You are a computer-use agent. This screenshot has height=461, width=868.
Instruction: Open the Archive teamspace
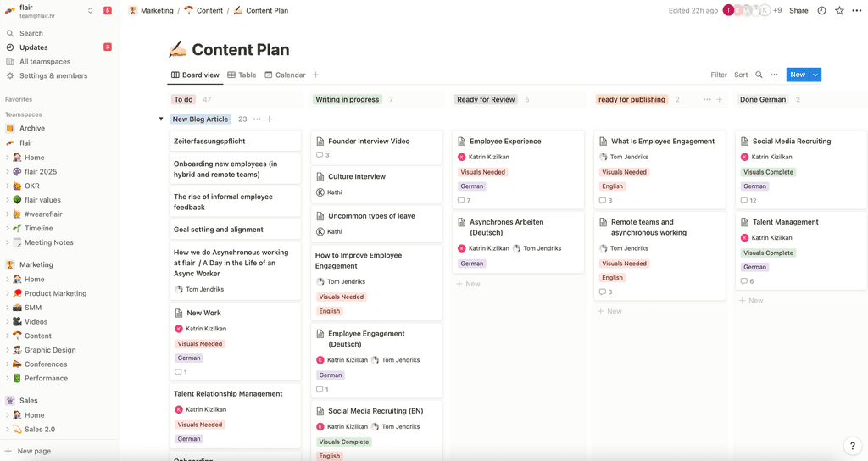pyautogui.click(x=32, y=129)
